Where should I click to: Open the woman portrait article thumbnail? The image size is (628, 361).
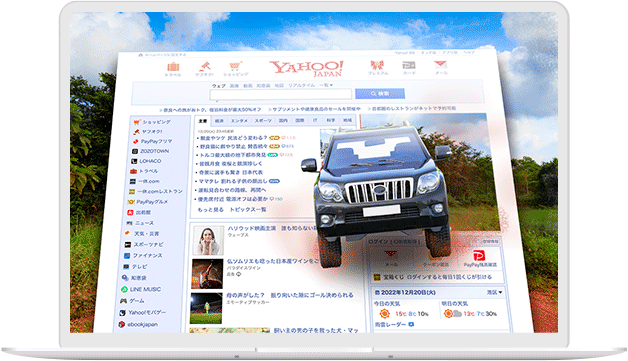(208, 240)
